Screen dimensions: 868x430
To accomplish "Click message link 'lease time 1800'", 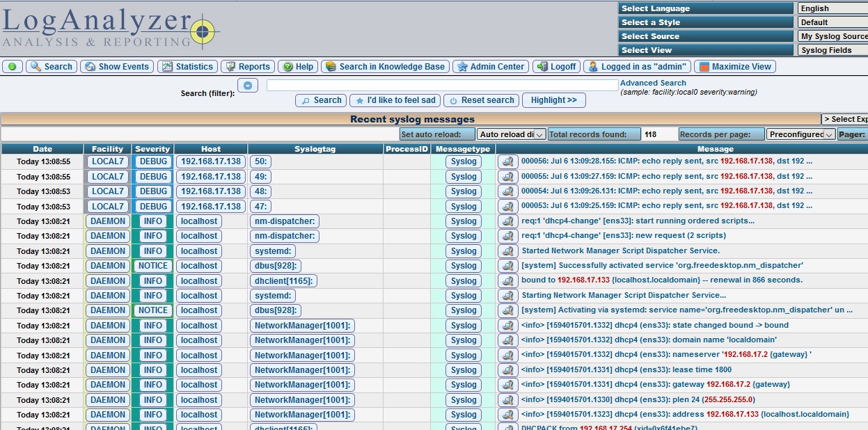I will coord(626,370).
